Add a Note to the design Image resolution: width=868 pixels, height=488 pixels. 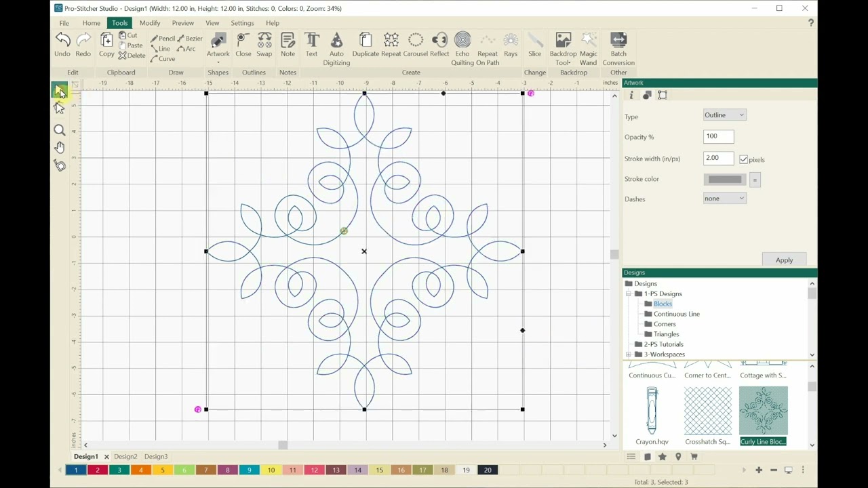pos(288,45)
